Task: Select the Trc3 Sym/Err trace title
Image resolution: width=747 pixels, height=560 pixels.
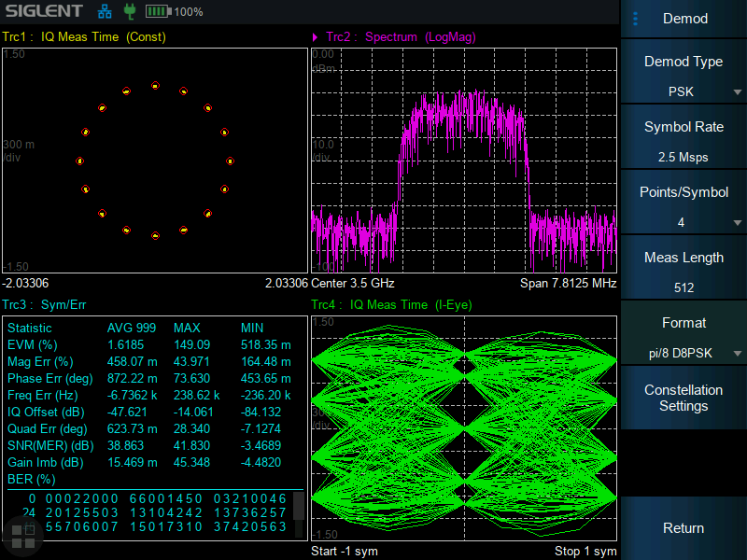Action: click(45, 304)
